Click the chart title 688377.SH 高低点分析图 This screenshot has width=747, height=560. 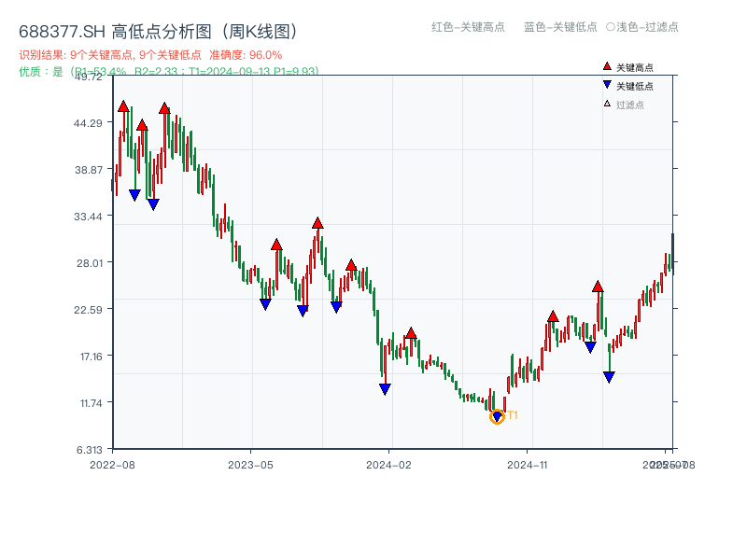(159, 32)
